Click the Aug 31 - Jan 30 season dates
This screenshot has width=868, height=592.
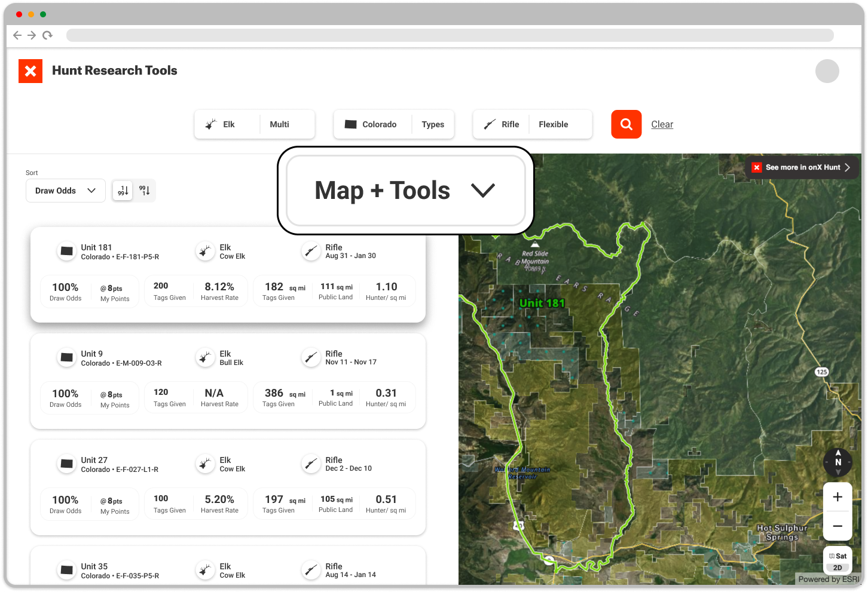pos(351,256)
